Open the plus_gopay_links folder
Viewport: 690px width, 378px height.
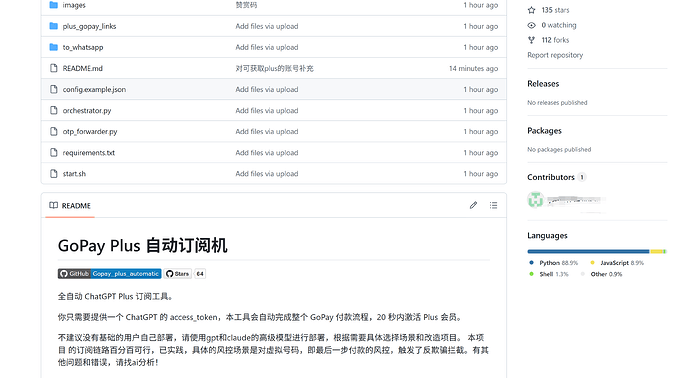pos(89,26)
